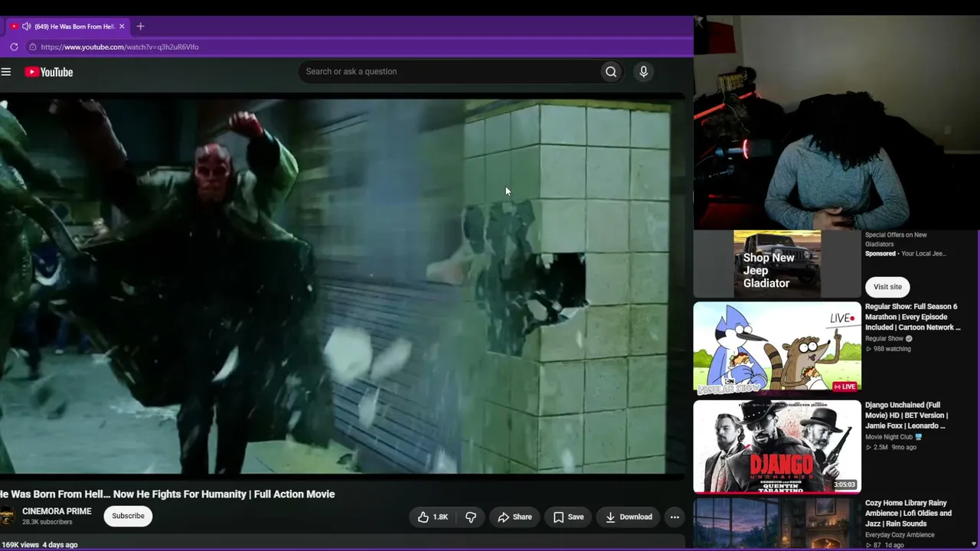The height and width of the screenshot is (551, 980).
Task: Close the Hellboy video browser tab
Action: tap(122, 26)
